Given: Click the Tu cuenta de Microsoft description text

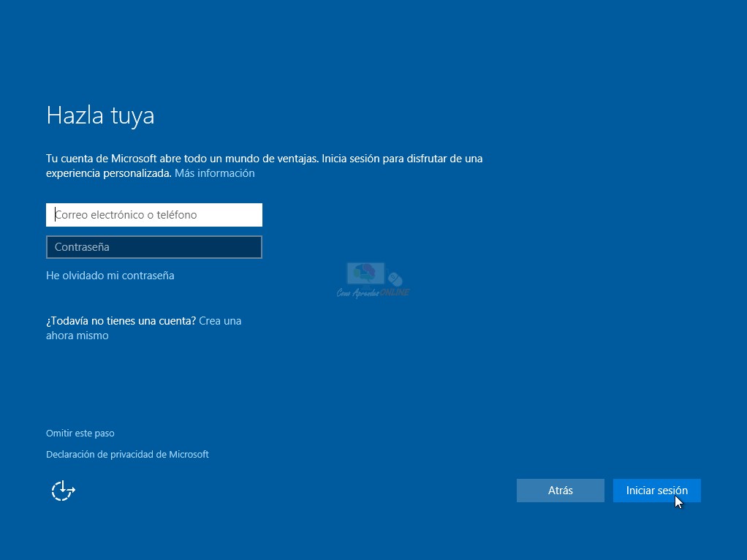Looking at the screenshot, I should pos(265,165).
